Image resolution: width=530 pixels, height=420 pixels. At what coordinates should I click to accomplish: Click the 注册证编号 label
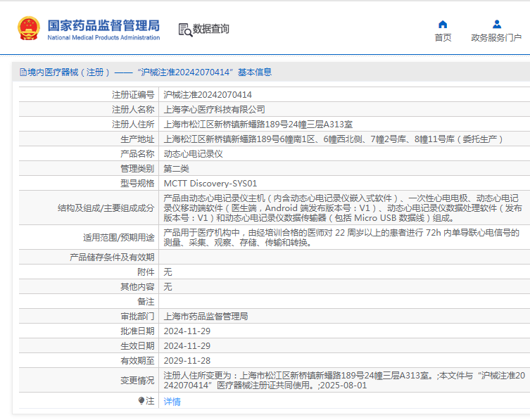133,94
